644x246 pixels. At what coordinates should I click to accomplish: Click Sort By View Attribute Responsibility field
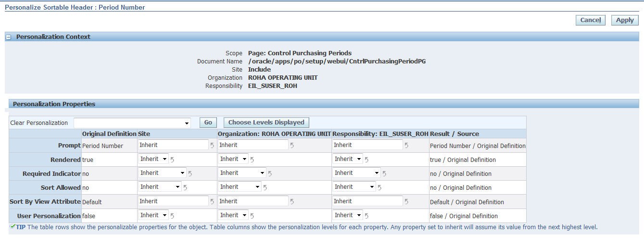367,201
